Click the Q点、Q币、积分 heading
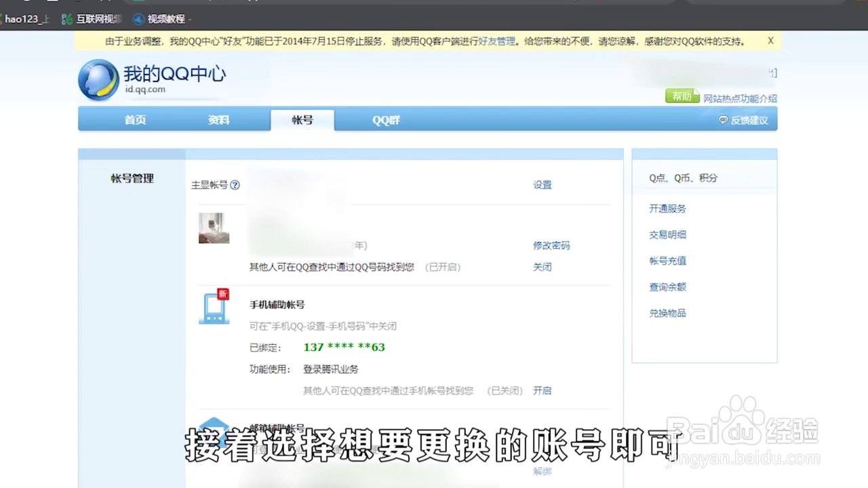This screenshot has width=868, height=488. [683, 178]
